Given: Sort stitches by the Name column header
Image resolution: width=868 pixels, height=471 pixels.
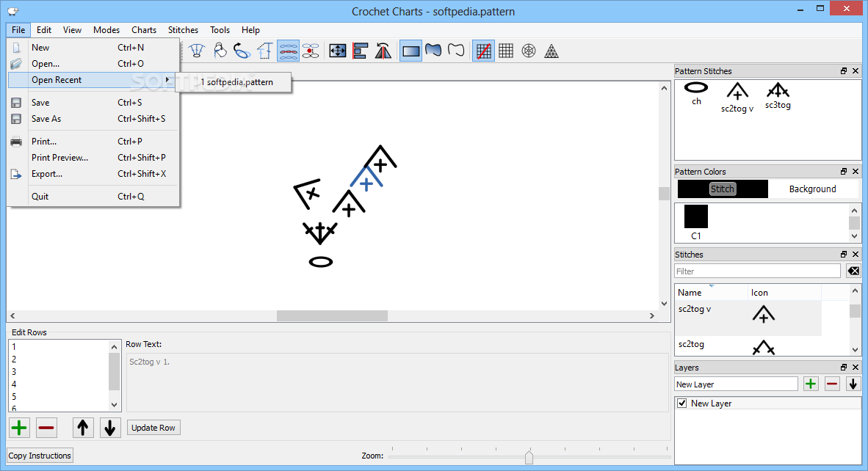Looking at the screenshot, I should 711,293.
